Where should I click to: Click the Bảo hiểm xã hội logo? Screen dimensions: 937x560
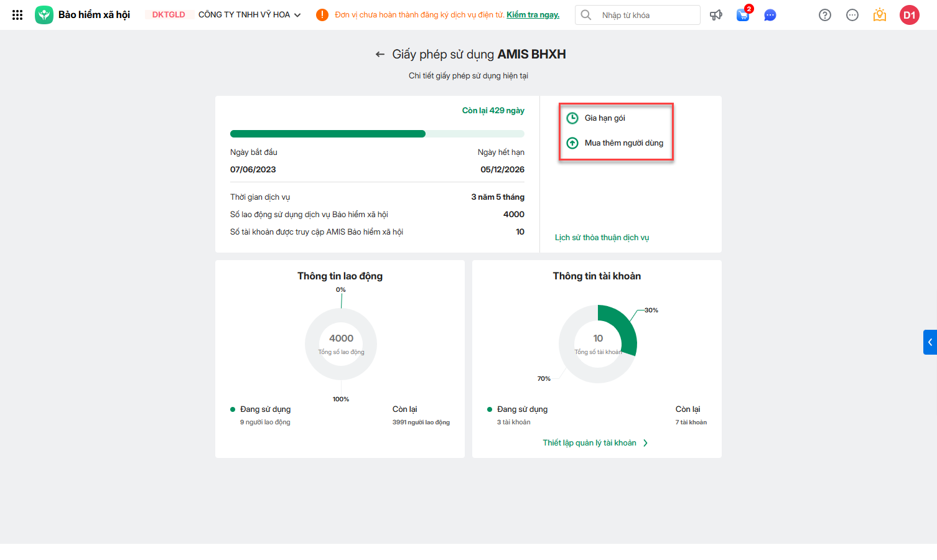44,15
